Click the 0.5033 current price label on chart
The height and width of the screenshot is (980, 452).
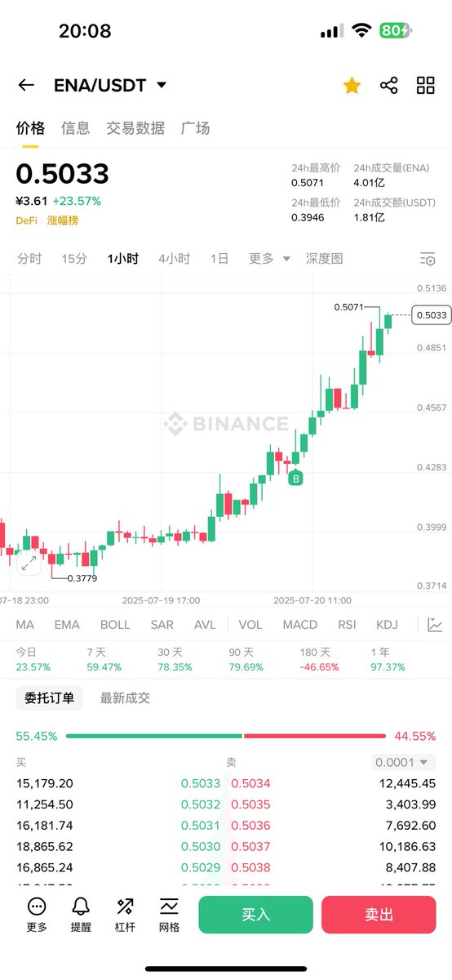click(x=431, y=315)
